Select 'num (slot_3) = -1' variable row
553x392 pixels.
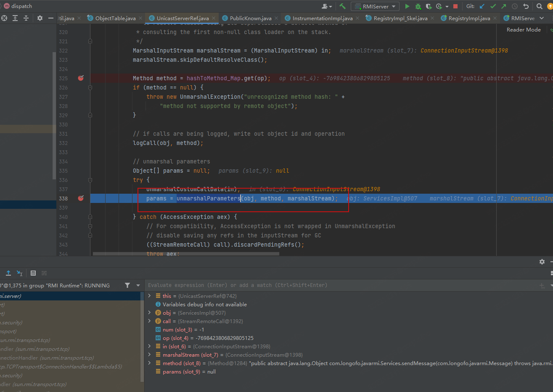click(349, 329)
